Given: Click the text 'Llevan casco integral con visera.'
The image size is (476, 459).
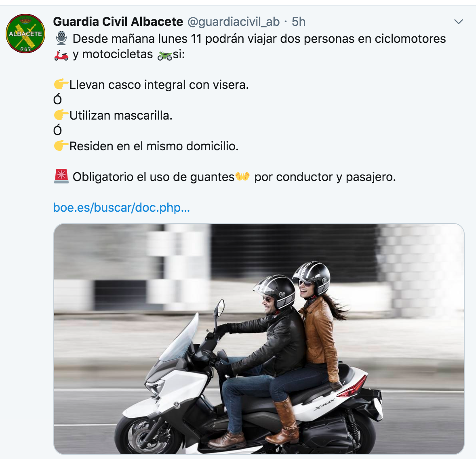Looking at the screenshot, I should (159, 85).
